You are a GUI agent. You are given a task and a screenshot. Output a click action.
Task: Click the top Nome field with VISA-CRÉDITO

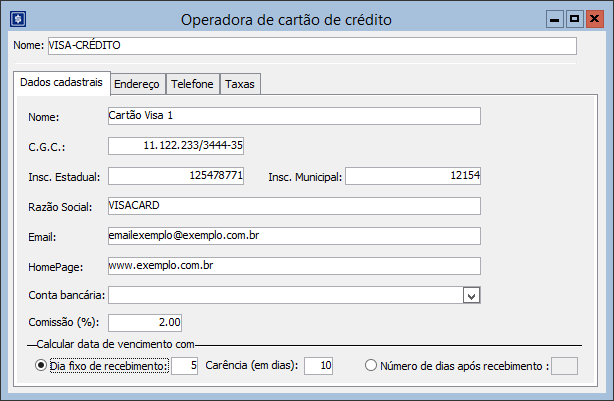point(310,46)
